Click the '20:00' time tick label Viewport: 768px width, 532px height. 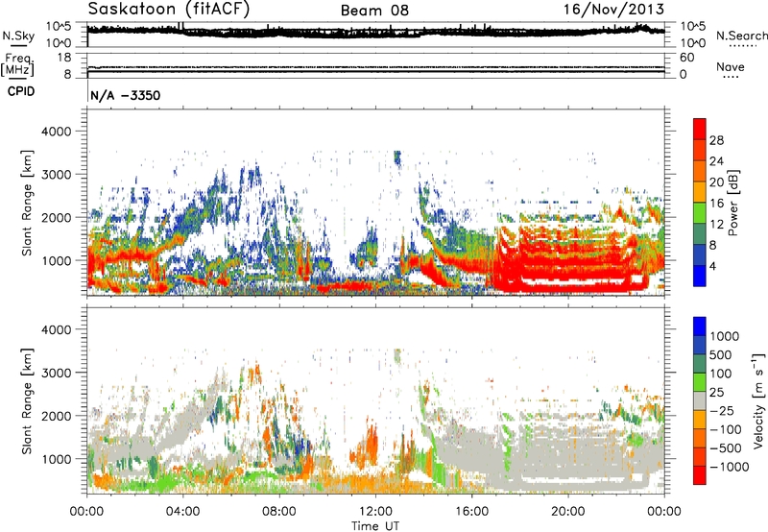tap(567, 512)
